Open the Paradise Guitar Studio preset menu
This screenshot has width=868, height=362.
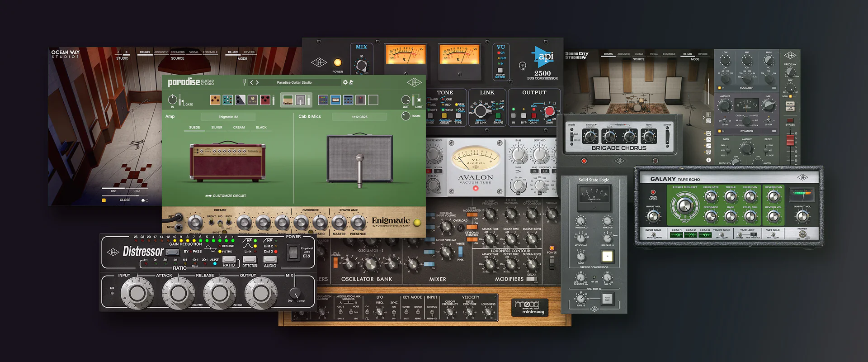[294, 82]
